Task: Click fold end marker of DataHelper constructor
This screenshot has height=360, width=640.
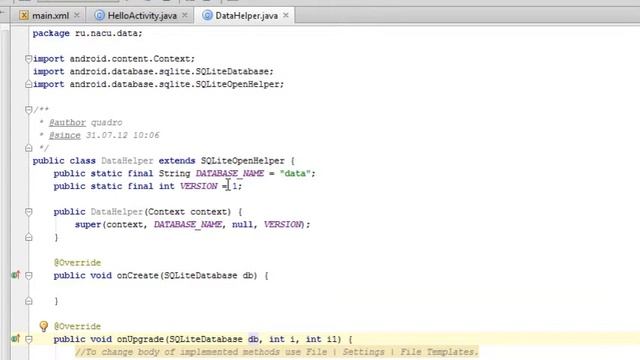Action: [x=28, y=237]
